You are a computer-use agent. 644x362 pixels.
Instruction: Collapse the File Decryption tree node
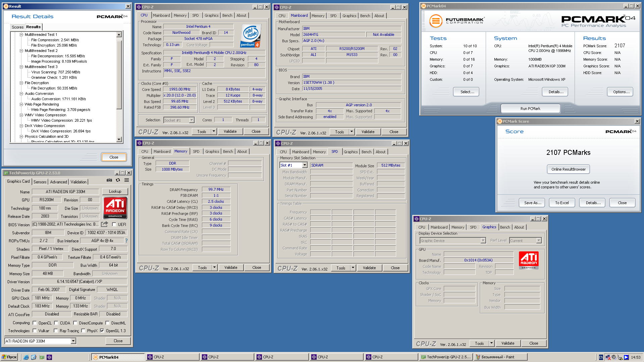pos(21,83)
